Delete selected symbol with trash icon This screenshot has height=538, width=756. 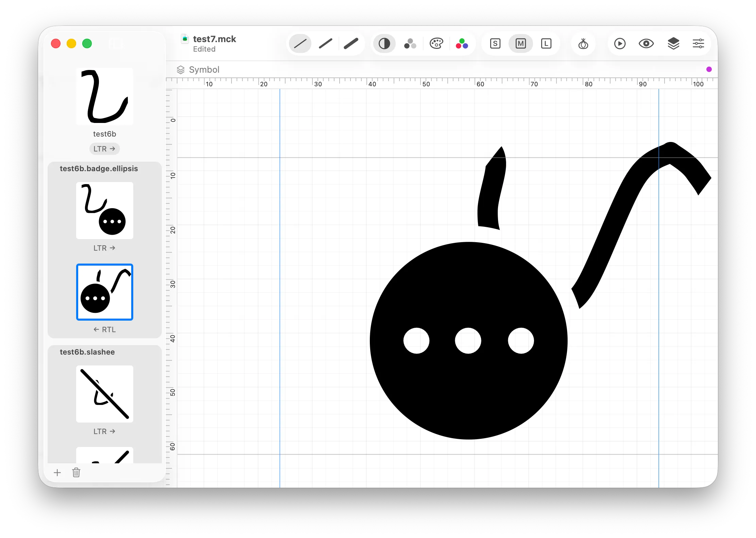pos(76,472)
